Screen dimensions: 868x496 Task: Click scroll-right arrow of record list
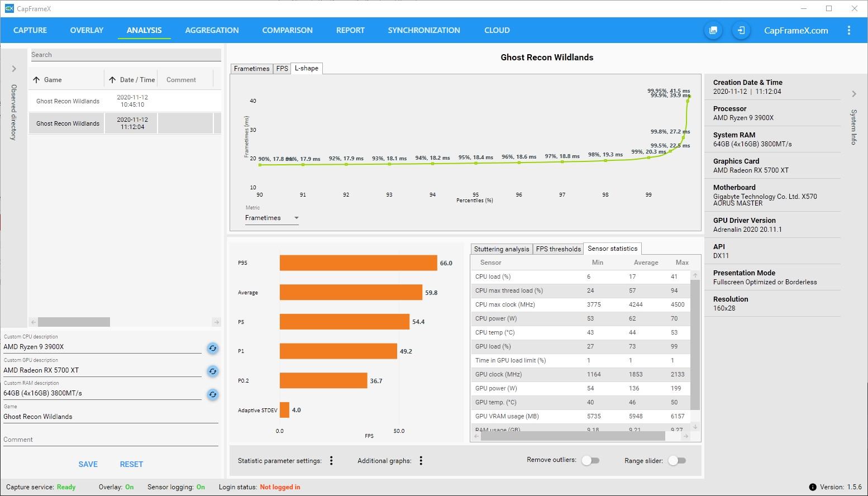pos(217,322)
